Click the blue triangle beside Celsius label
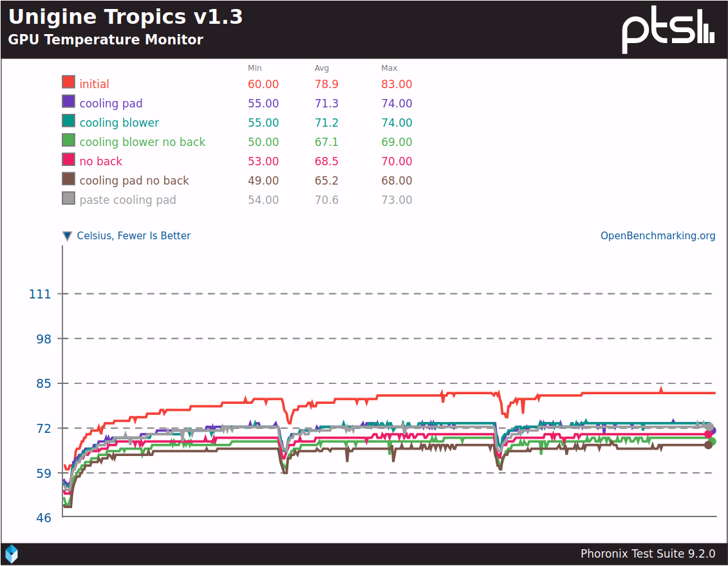 tap(67, 236)
